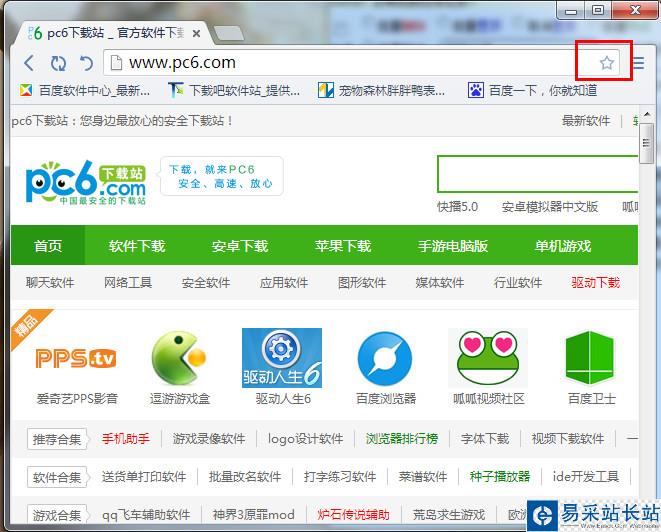This screenshot has width=661, height=532.
Task: Click the browser back arrow button
Action: [x=30, y=63]
